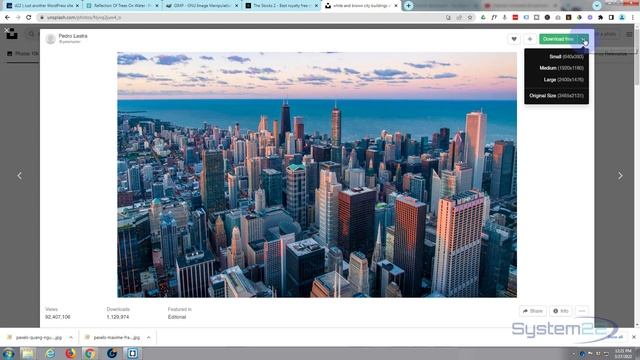The width and height of the screenshot is (640, 360).
Task: Toggle the download size dropdown arrow
Action: pos(584,39)
